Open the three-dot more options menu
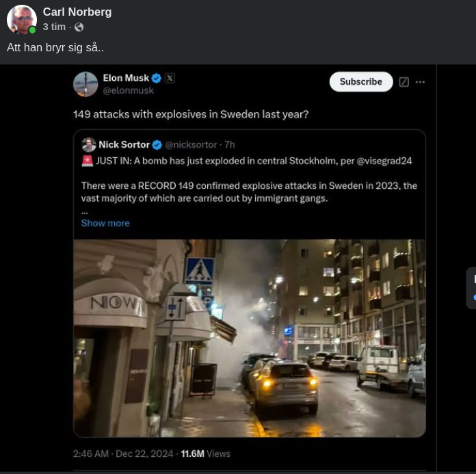This screenshot has height=474, width=476. click(420, 82)
